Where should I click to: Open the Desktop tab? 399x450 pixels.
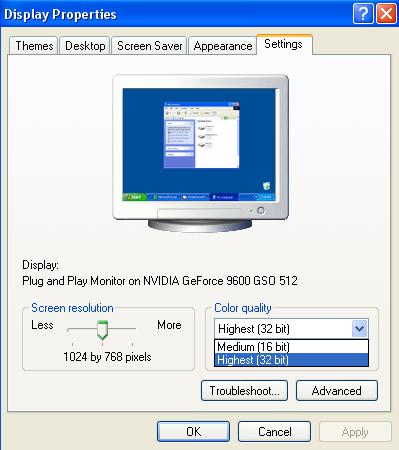85,46
